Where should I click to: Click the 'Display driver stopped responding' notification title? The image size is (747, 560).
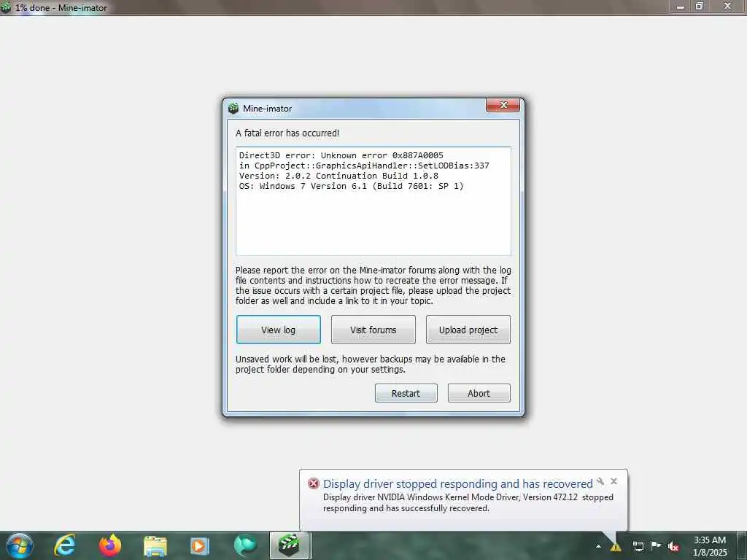pyautogui.click(x=458, y=484)
